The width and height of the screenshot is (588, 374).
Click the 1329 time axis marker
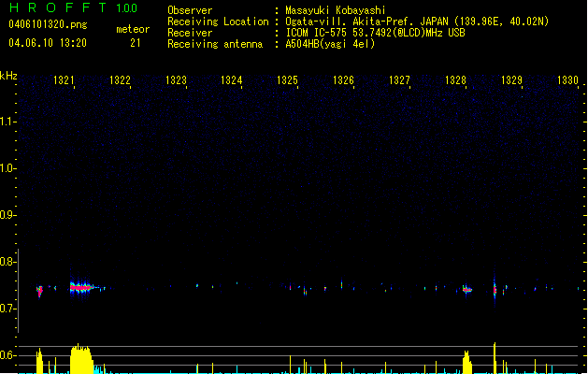click(511, 80)
